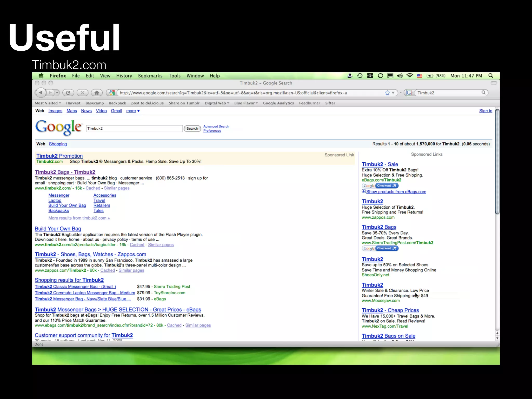
Task: Open the Blue Flavor bookmark folder
Action: (246, 103)
